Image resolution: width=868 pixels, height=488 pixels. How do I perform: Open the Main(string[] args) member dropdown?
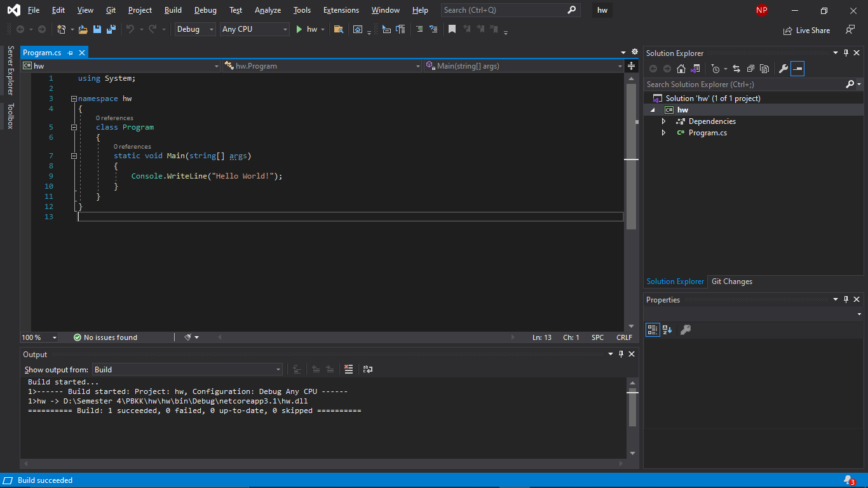pyautogui.click(x=524, y=66)
